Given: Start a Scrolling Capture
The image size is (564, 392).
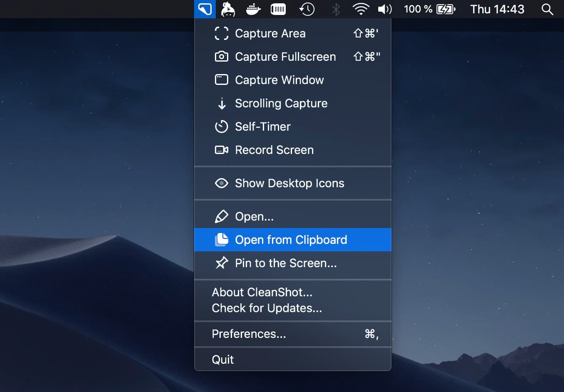Looking at the screenshot, I should 281,103.
